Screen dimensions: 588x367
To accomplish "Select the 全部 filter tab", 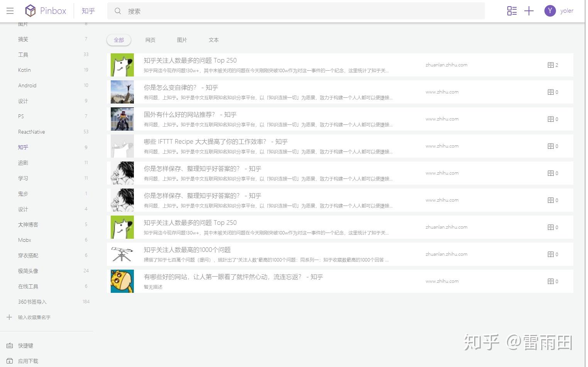I will 119,40.
